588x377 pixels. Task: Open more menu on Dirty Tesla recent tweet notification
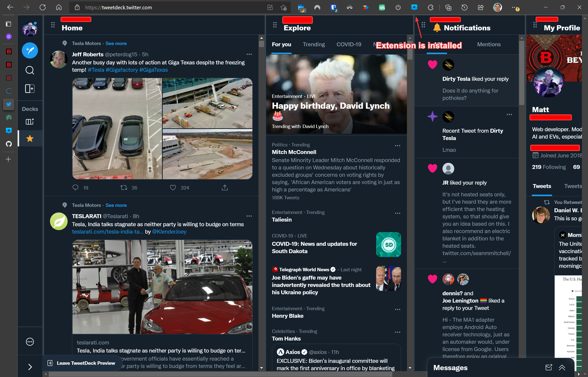click(x=509, y=114)
